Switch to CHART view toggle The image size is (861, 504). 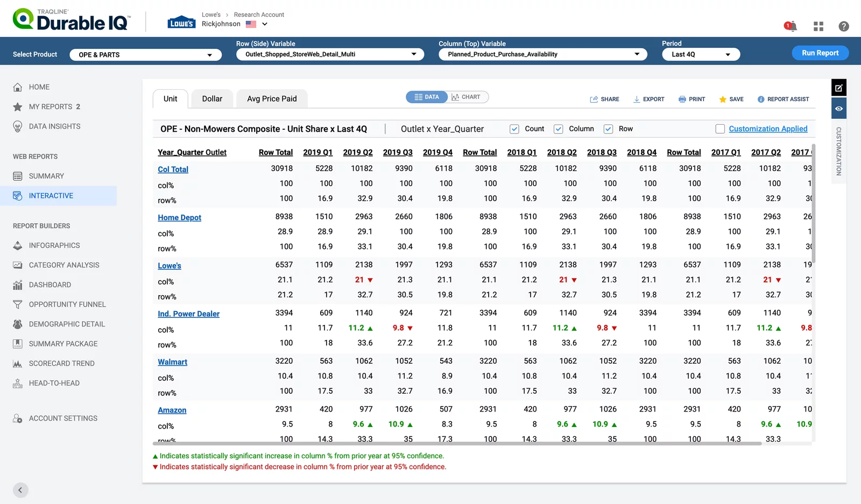tap(467, 97)
